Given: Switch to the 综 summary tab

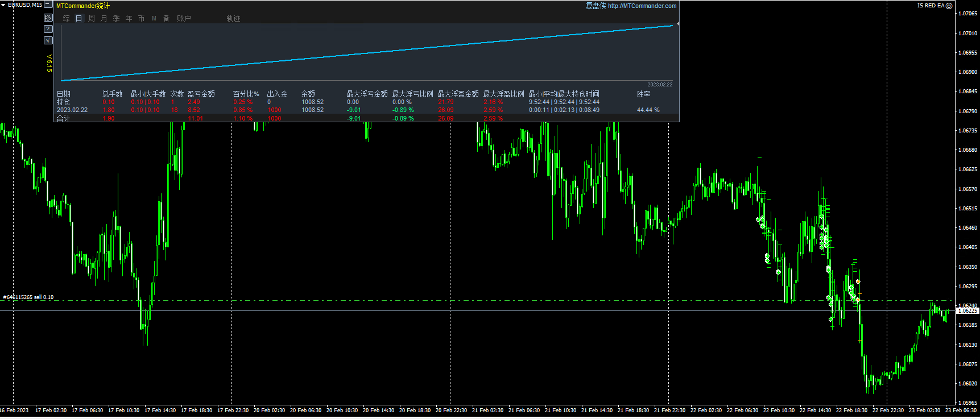Looking at the screenshot, I should [67, 18].
